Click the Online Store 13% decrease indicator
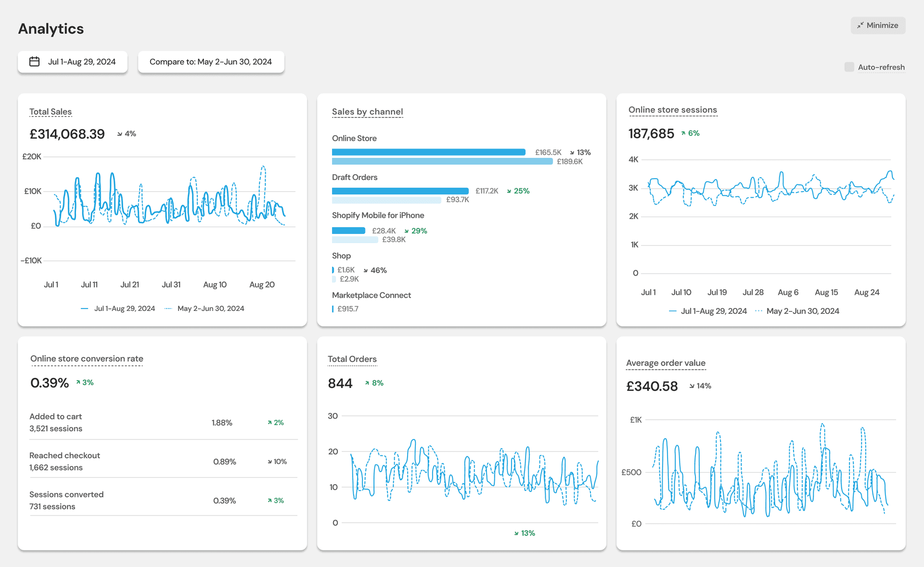This screenshot has height=567, width=924. [580, 152]
